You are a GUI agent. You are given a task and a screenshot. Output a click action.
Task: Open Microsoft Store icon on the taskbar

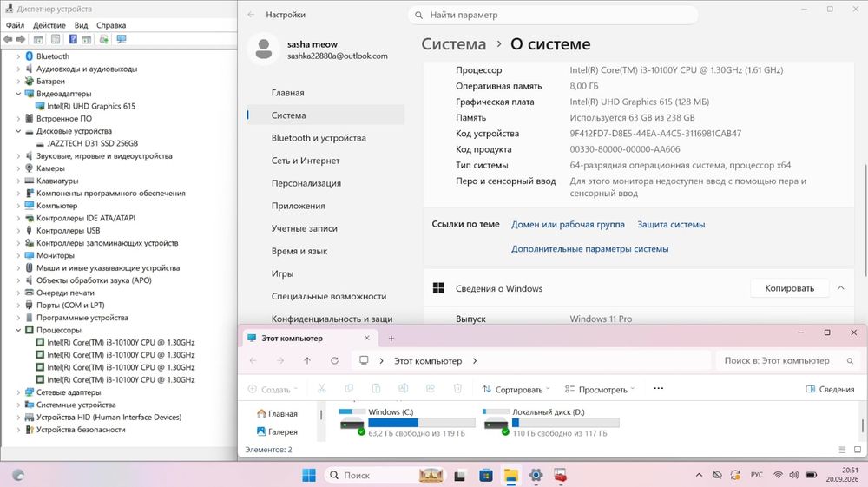pyautogui.click(x=485, y=475)
